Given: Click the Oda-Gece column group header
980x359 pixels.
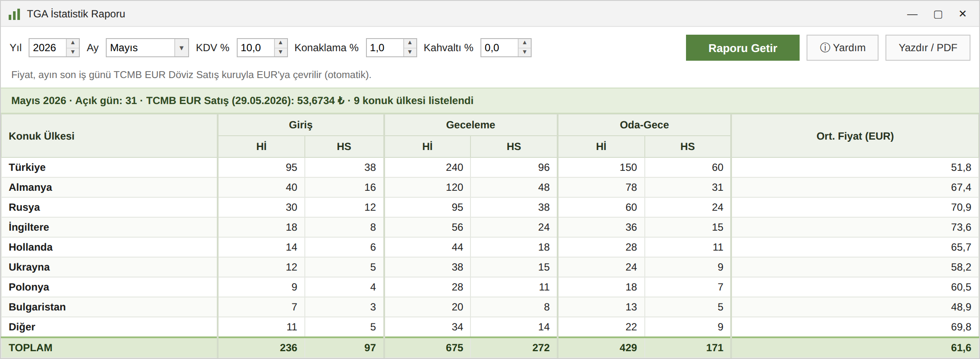Looking at the screenshot, I should click(x=644, y=125).
